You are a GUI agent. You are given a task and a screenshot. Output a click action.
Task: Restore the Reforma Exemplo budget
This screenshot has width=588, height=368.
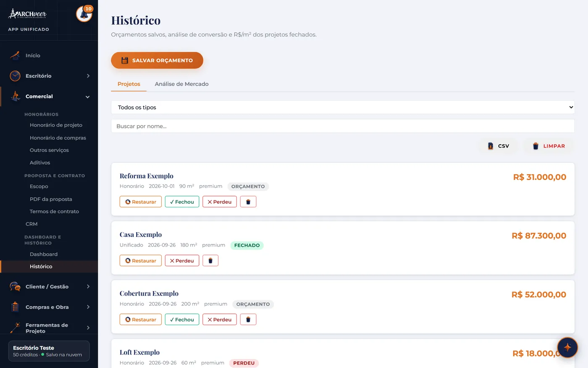point(141,202)
